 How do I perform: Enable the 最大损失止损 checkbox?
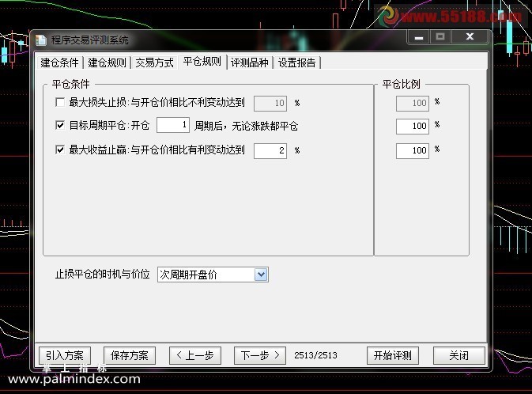coord(60,102)
